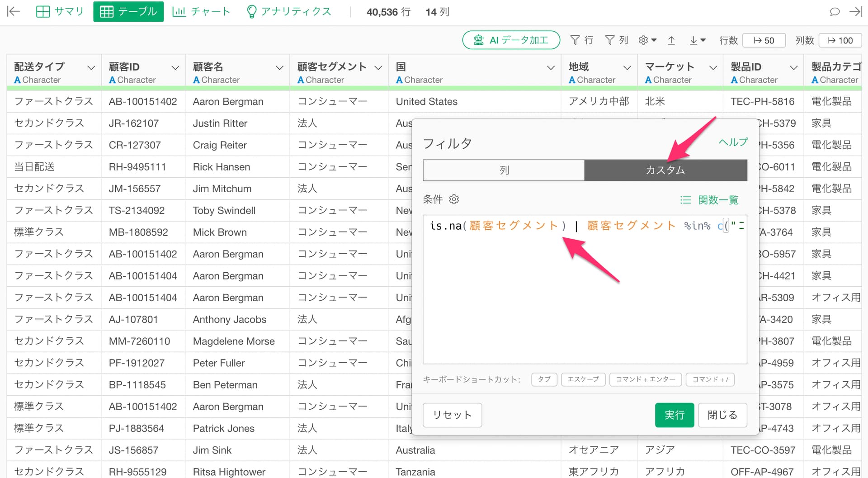Go to the アナリティクス tab

pos(289,12)
